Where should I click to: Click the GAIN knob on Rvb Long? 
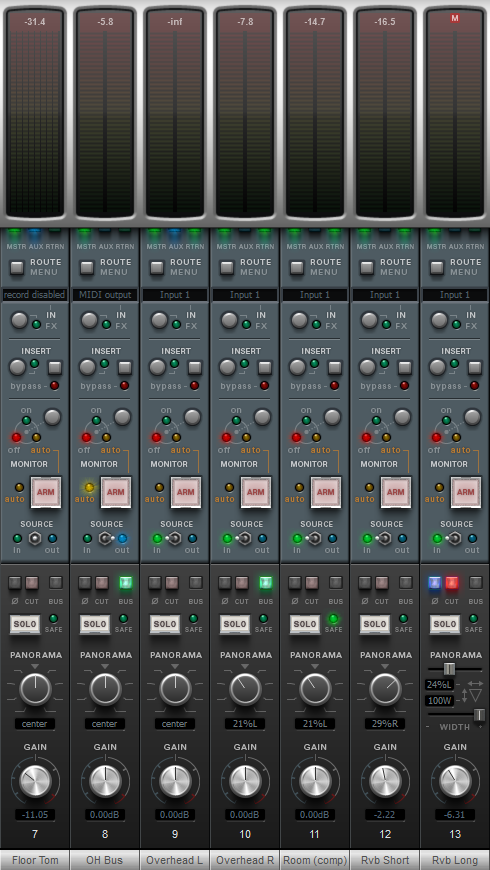click(454, 781)
